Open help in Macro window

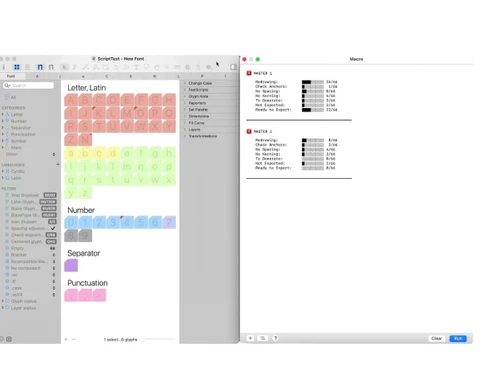click(x=276, y=338)
